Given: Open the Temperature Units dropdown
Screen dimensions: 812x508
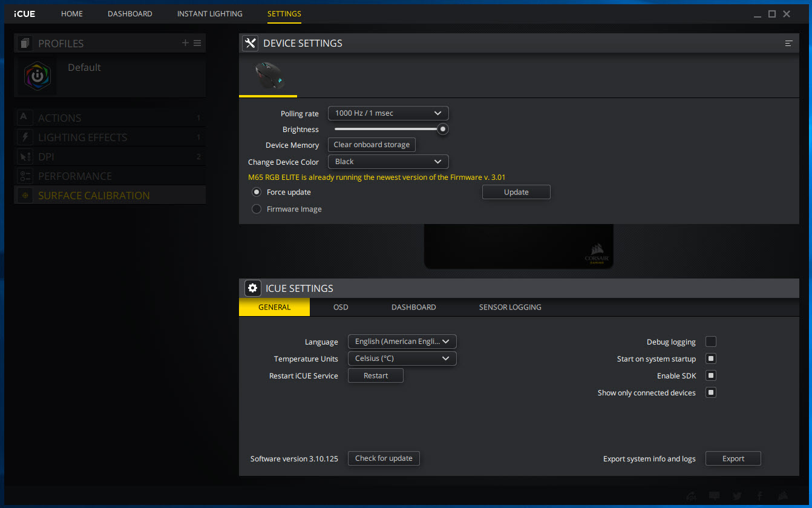Looking at the screenshot, I should click(x=402, y=358).
